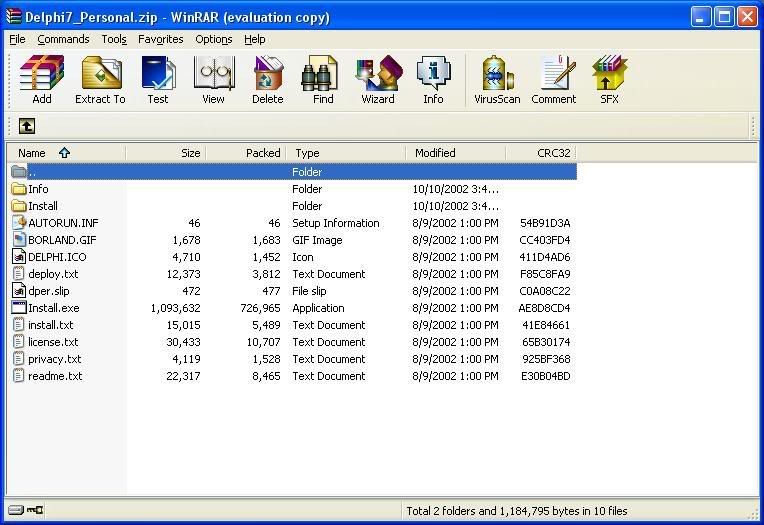
Task: Show archive Info
Action: tap(433, 79)
